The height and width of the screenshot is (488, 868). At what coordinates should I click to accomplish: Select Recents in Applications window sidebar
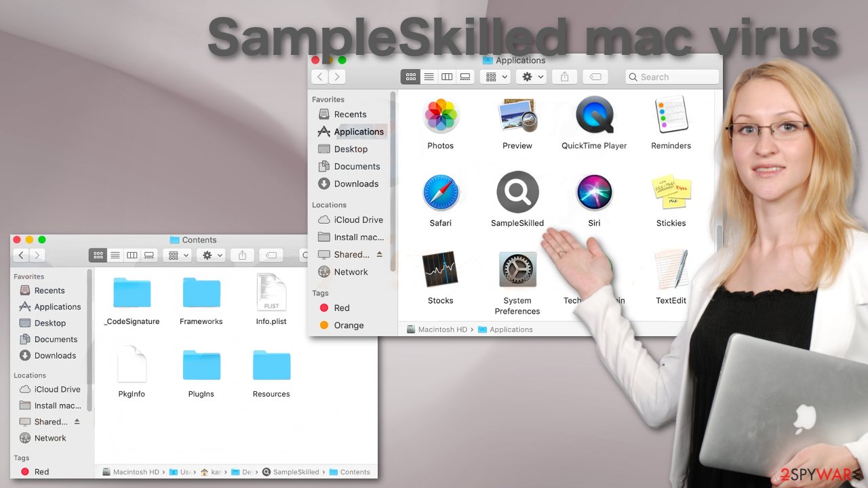[350, 115]
